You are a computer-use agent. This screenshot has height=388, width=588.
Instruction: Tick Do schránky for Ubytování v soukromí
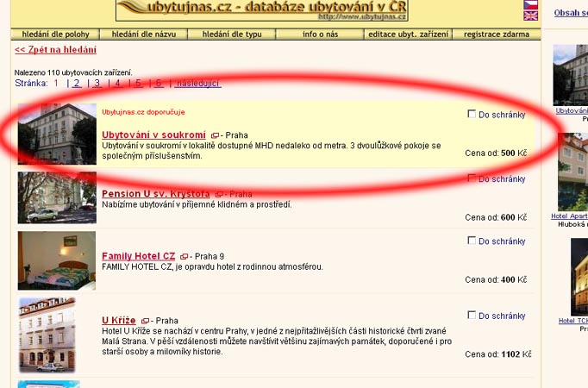click(x=472, y=114)
